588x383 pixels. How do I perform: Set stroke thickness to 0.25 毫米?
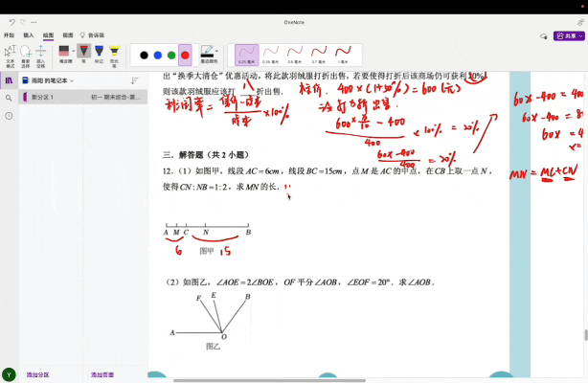[246, 56]
